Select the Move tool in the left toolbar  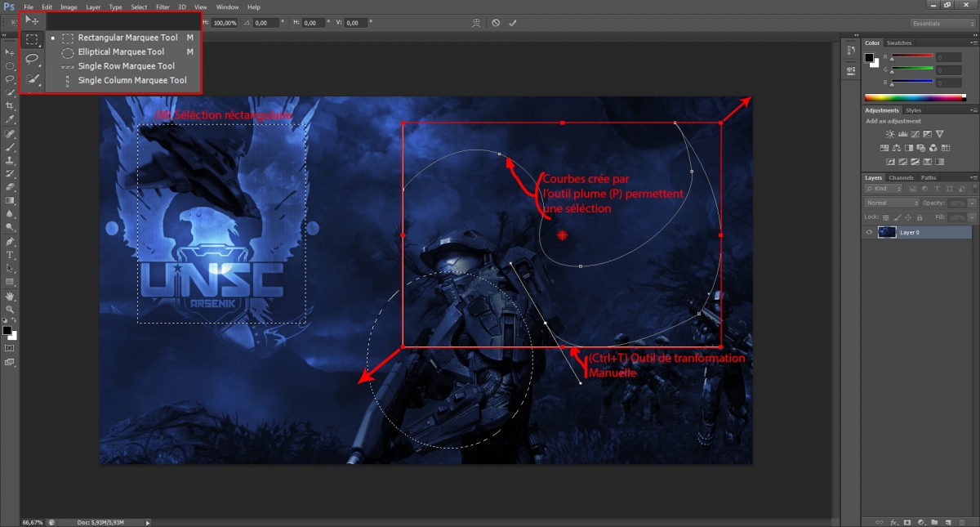pos(10,52)
